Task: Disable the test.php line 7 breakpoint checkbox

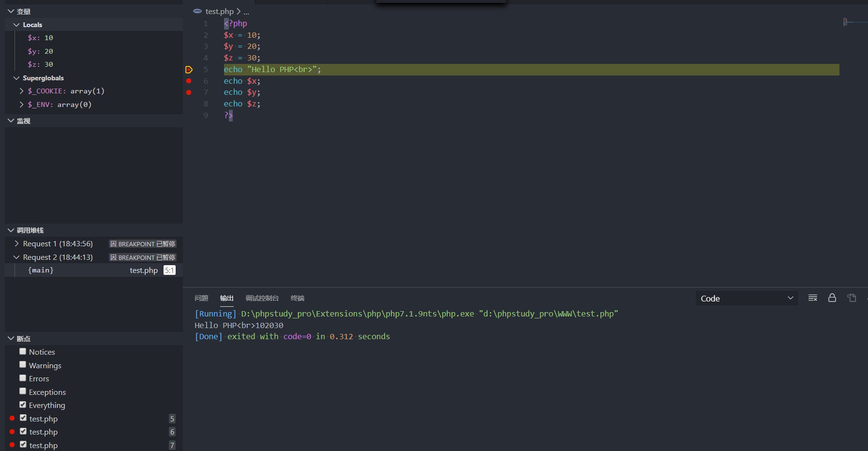Action: click(x=23, y=444)
